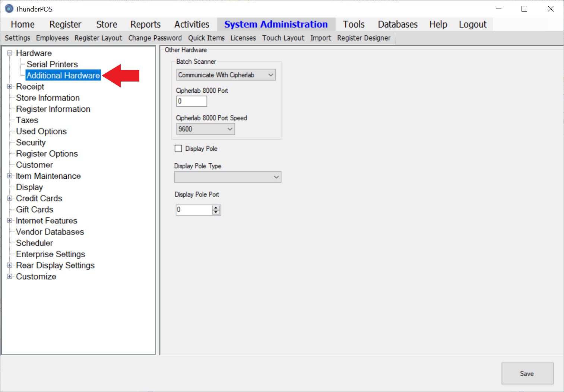Open the Databases menu

[397, 25]
